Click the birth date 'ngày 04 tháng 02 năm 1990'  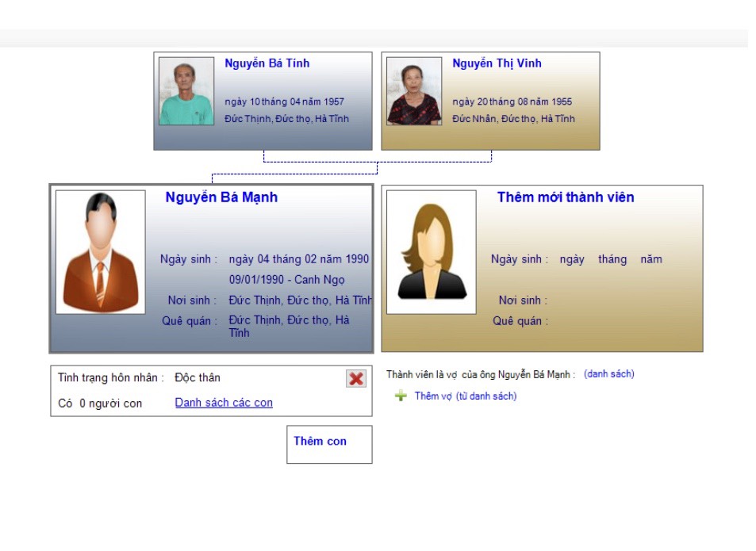[299, 259]
